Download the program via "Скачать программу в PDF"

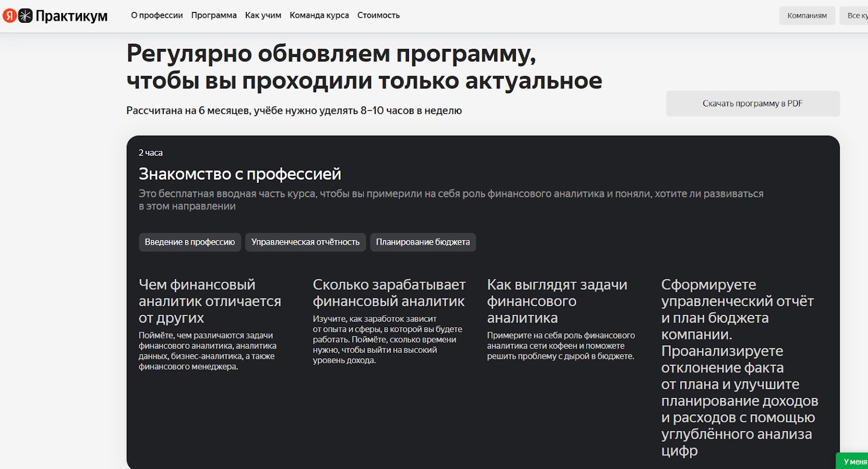752,104
